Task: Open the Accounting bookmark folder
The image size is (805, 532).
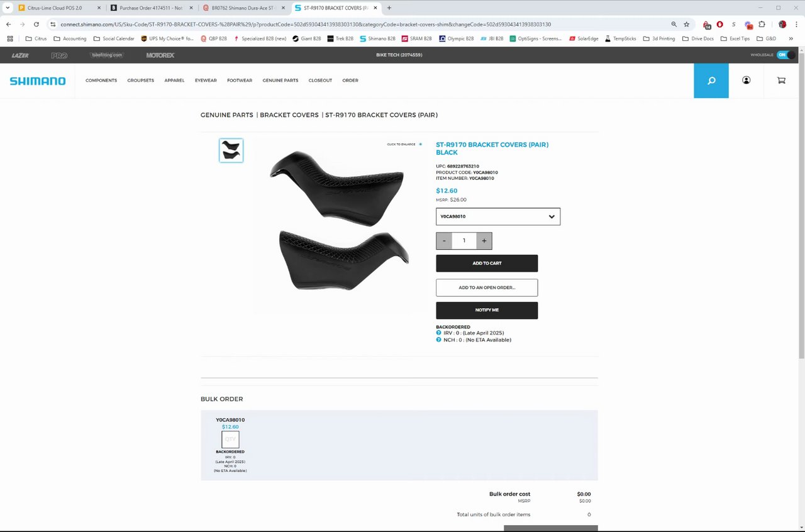Action: pyautogui.click(x=70, y=38)
